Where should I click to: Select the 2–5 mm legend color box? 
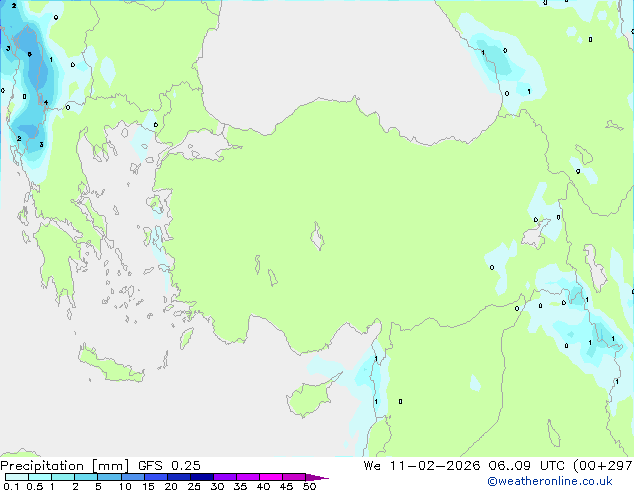[86, 477]
